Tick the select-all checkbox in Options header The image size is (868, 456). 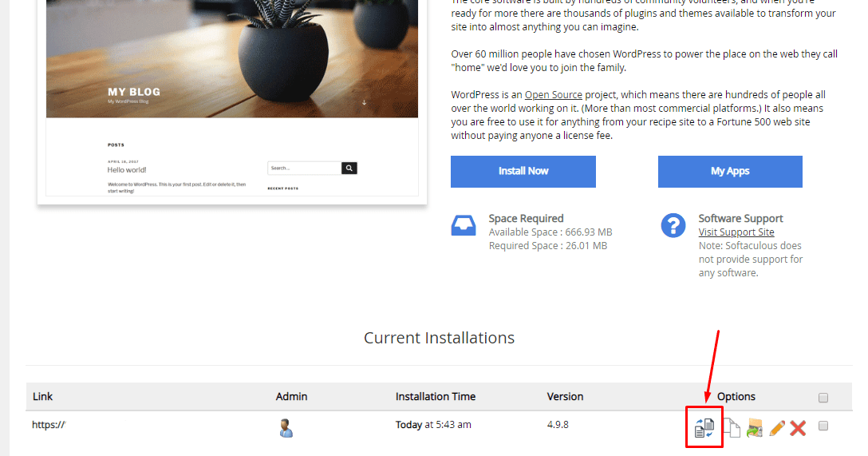[x=823, y=398]
